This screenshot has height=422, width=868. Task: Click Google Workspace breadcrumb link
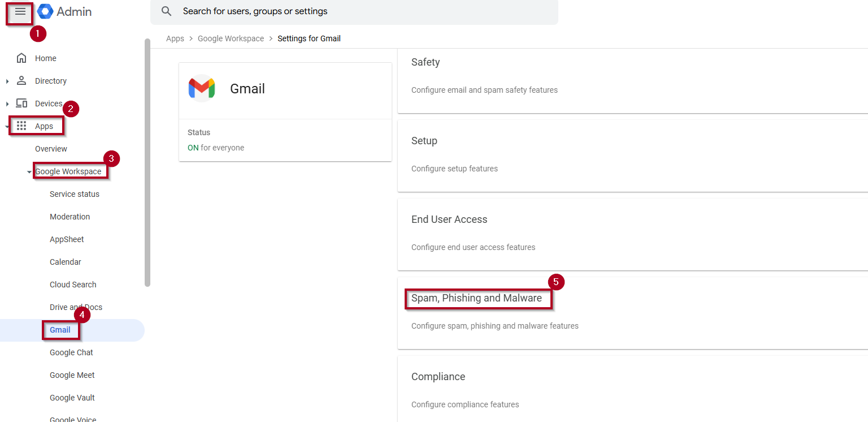(x=231, y=38)
